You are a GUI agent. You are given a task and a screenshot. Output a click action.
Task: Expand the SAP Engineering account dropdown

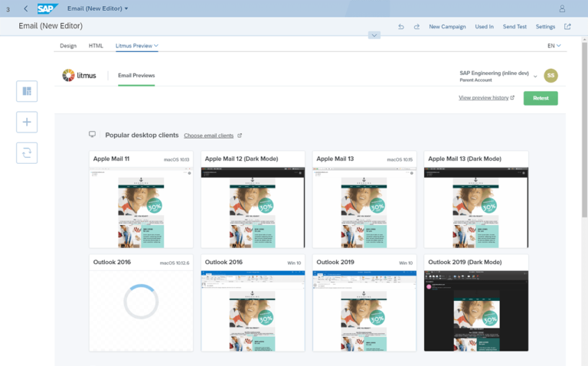(535, 76)
